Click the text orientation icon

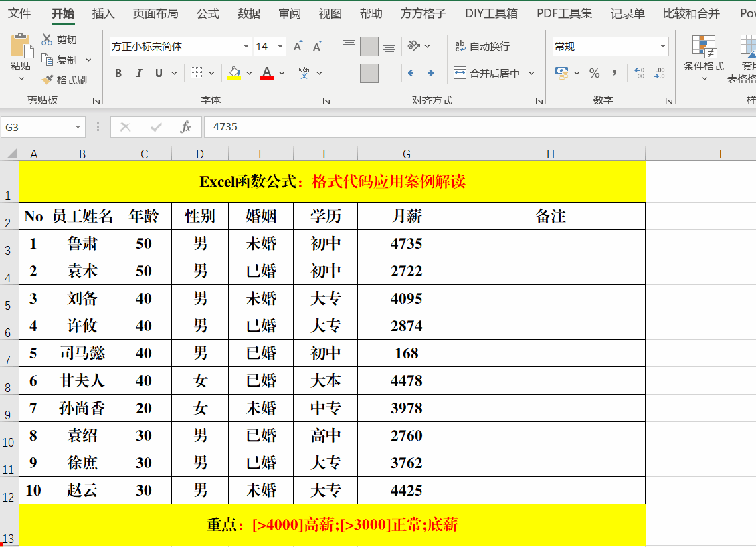click(413, 46)
